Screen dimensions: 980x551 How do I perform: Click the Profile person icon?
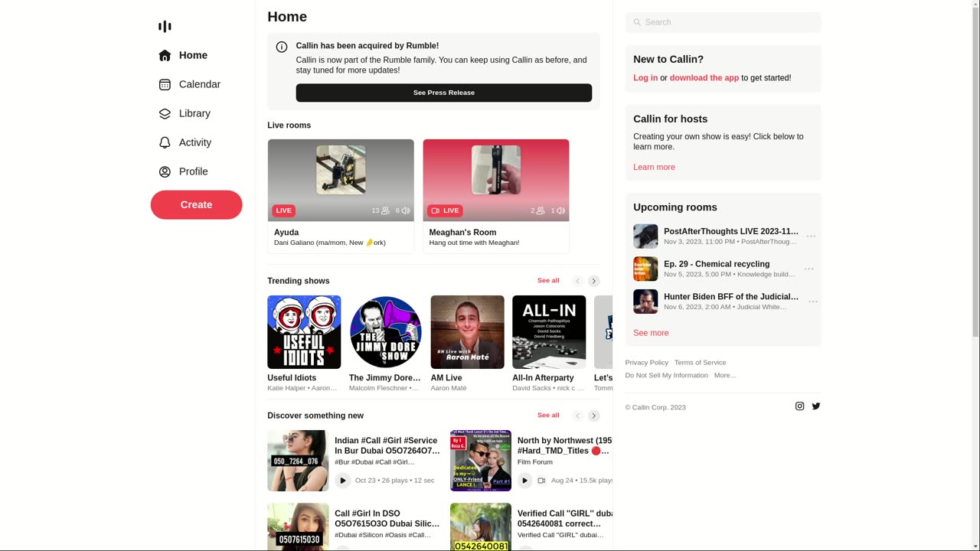[x=165, y=171]
